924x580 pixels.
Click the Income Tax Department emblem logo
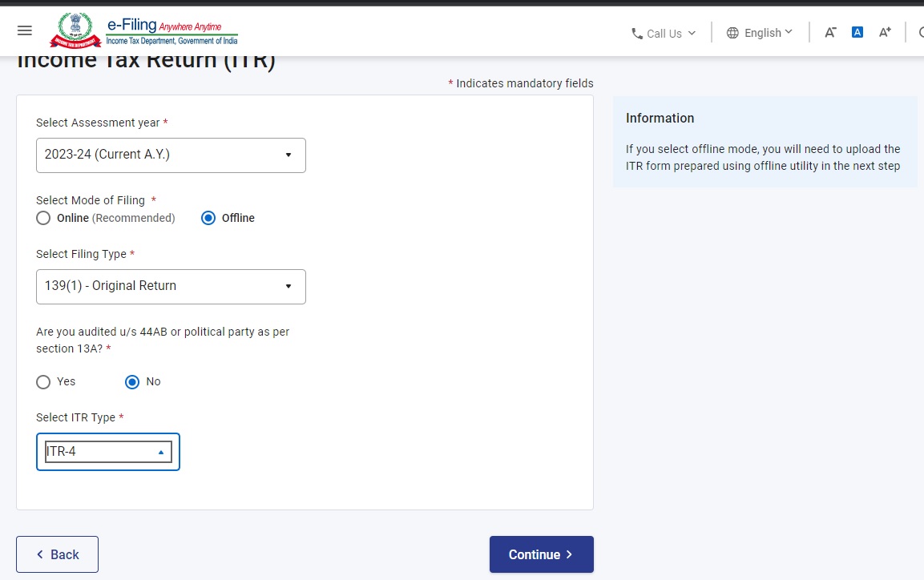tap(75, 30)
